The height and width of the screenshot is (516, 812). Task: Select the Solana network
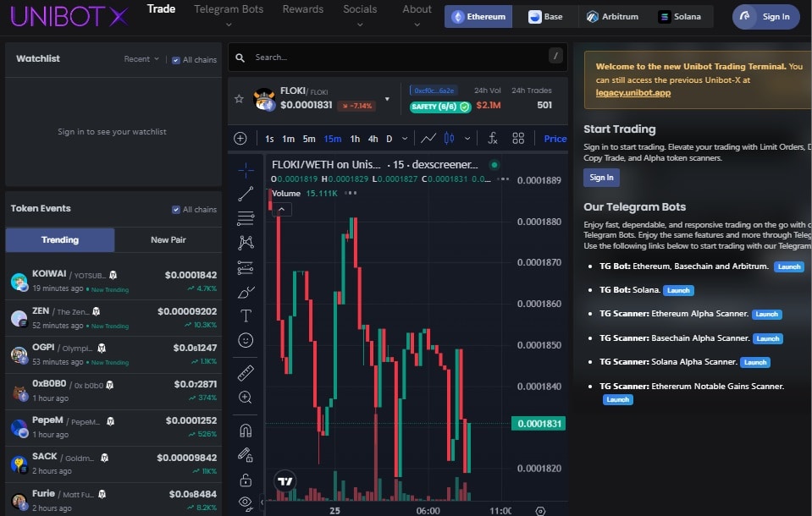click(679, 17)
